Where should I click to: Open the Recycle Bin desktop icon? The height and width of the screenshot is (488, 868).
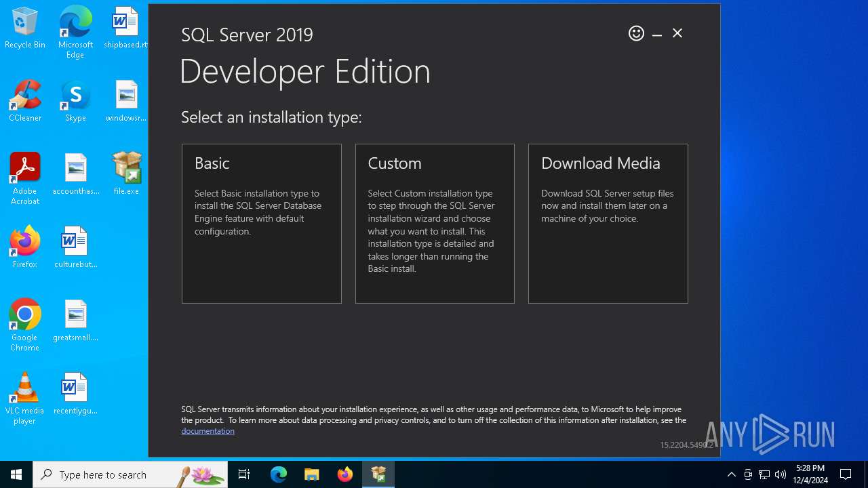point(25,28)
